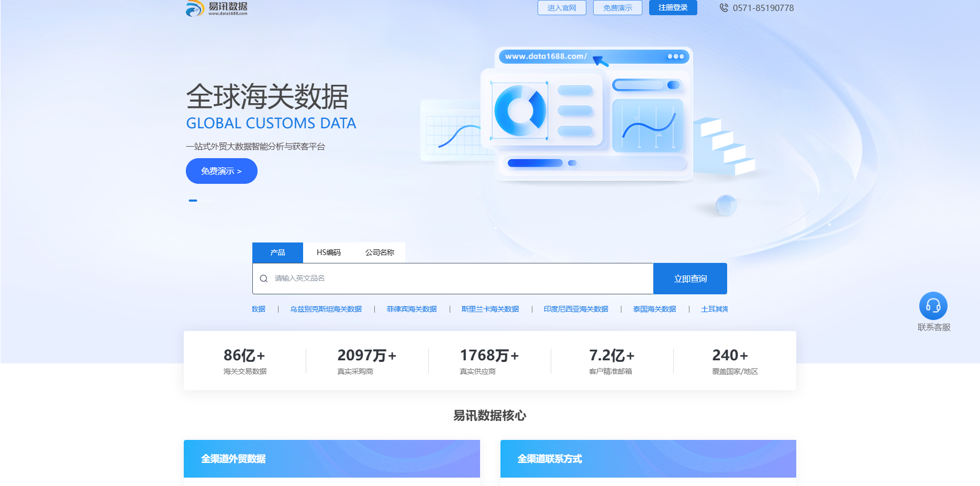
Task: Click the magnifier icon in the search bar
Action: (x=263, y=278)
